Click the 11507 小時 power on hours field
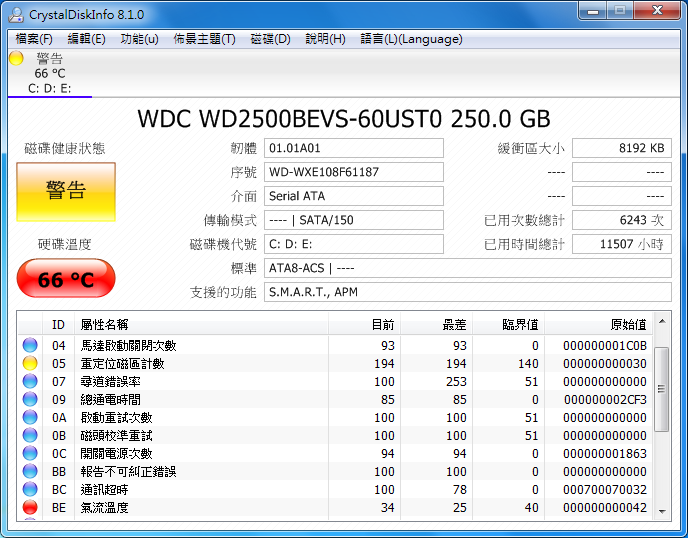Viewport: 688px width, 538px height. click(x=622, y=244)
